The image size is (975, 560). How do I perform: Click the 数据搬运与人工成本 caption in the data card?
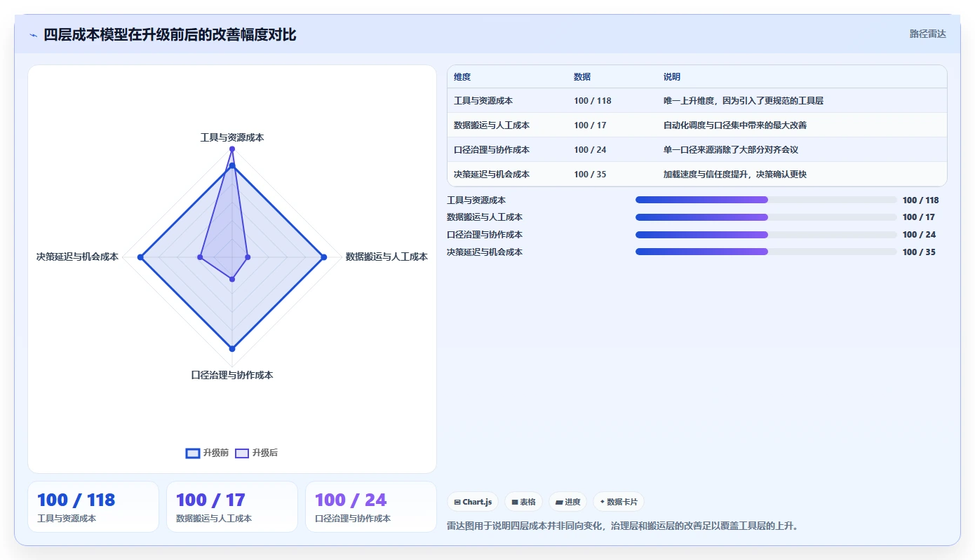tap(214, 519)
